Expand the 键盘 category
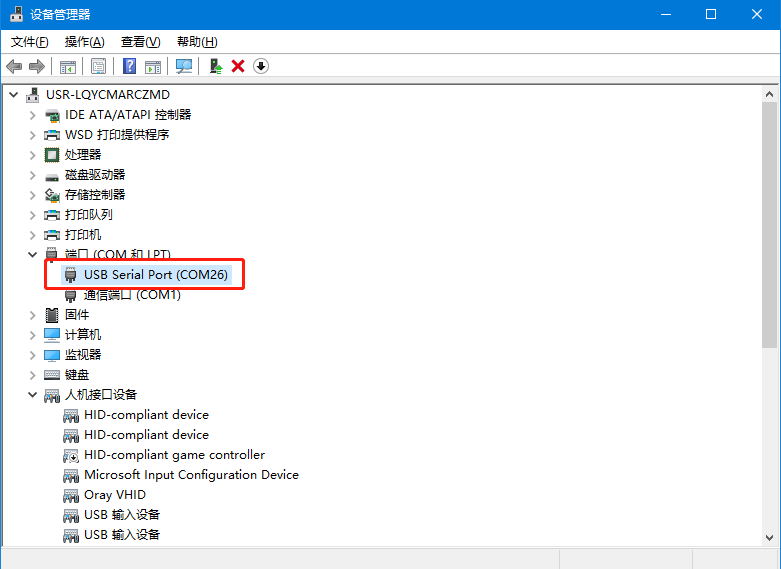The height and width of the screenshot is (569, 781). [33, 375]
